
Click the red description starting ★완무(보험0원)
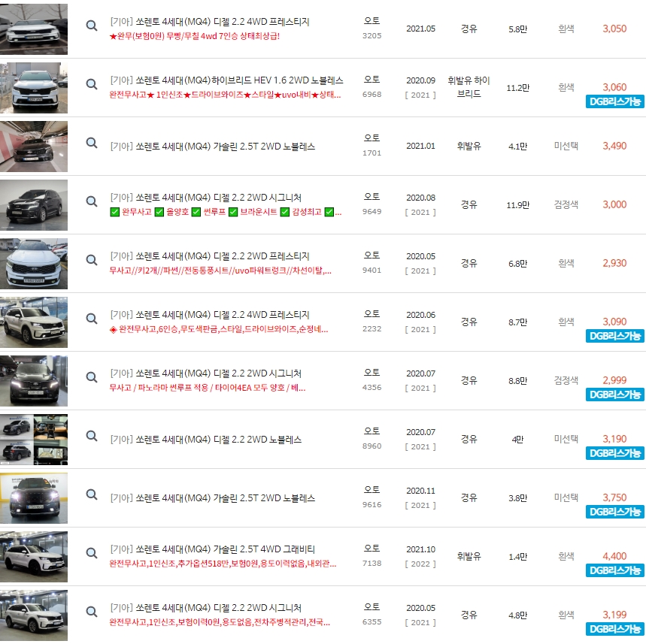pyautogui.click(x=195, y=36)
